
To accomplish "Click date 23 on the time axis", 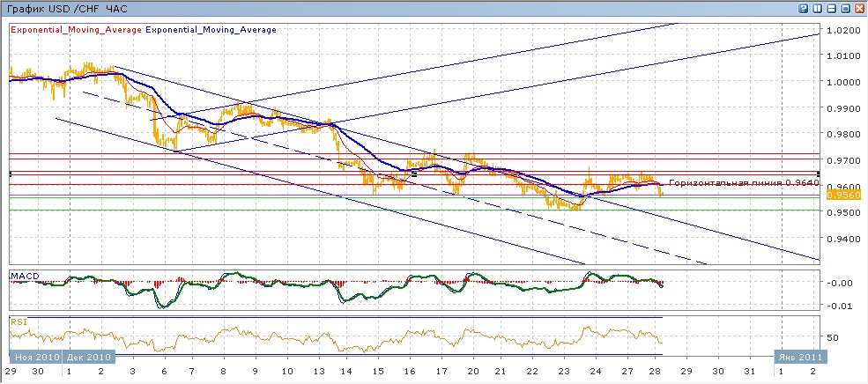I will [x=563, y=372].
